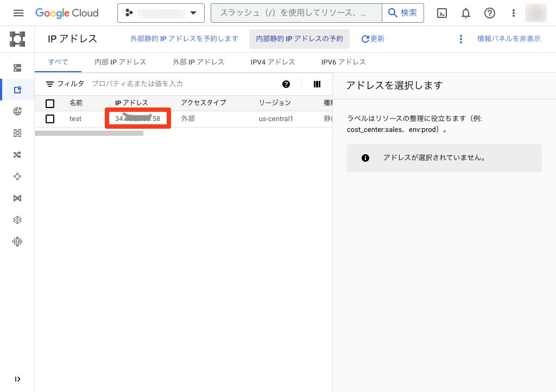The image size is (556, 392).
Task: Open more actions menu beside info panel
Action: click(461, 39)
